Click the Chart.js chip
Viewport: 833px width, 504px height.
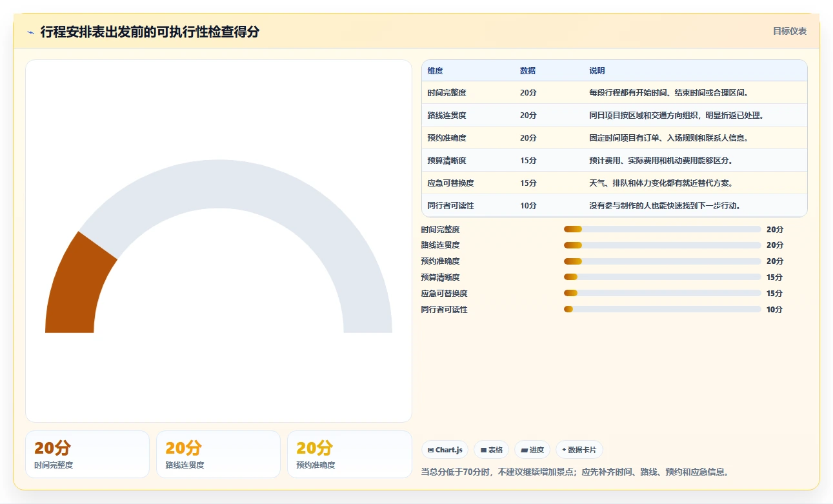point(445,450)
